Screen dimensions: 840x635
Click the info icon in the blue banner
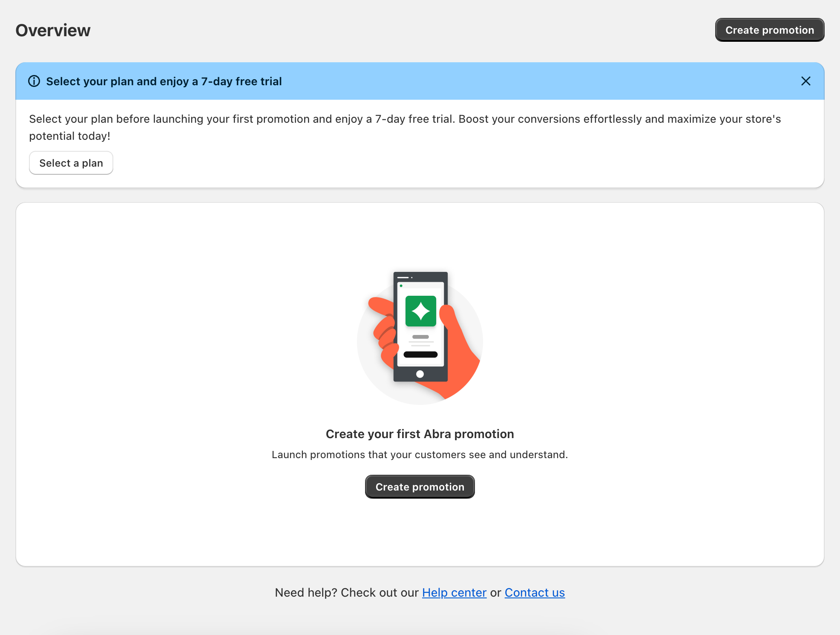[x=34, y=81]
